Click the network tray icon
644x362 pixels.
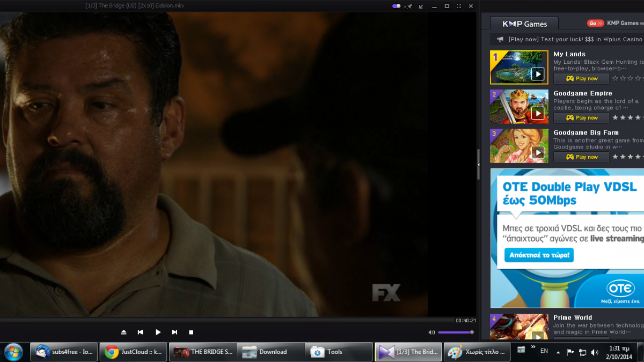[x=582, y=352]
